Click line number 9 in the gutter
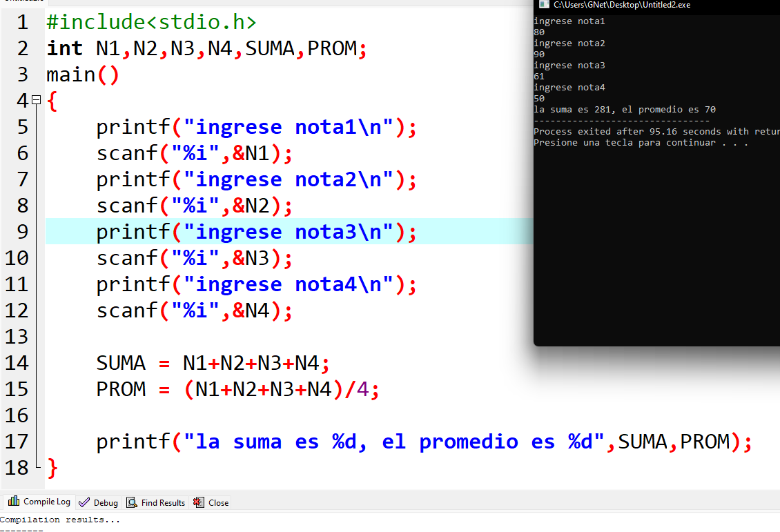Image resolution: width=780 pixels, height=532 pixels. tap(22, 232)
